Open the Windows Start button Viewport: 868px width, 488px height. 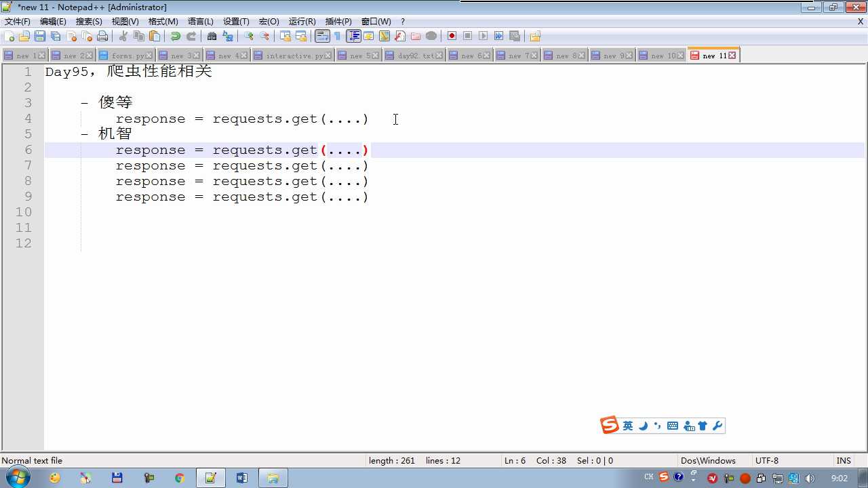pyautogui.click(x=17, y=477)
